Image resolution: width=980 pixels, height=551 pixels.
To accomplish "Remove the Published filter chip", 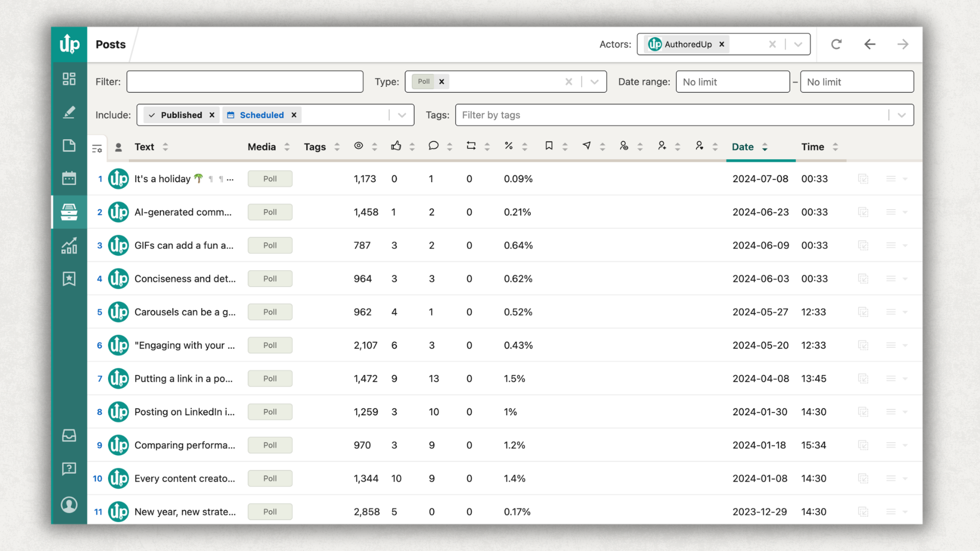I will pos(212,115).
